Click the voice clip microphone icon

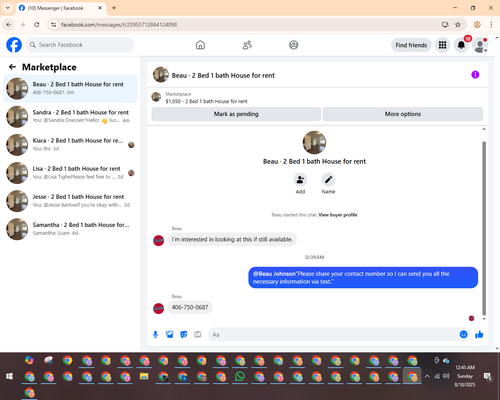click(x=155, y=334)
